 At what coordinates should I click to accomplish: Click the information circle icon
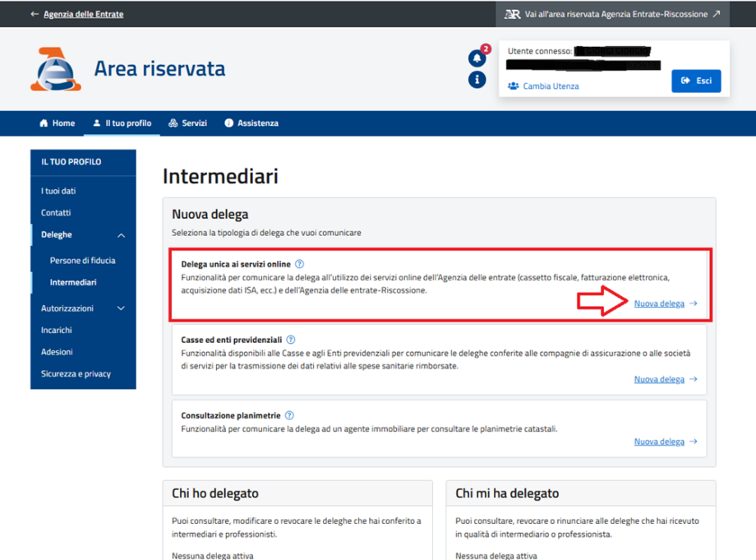click(x=477, y=80)
